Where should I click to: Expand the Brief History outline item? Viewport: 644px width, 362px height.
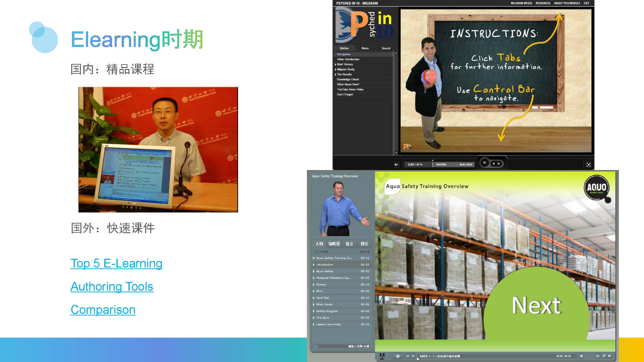[335, 64]
